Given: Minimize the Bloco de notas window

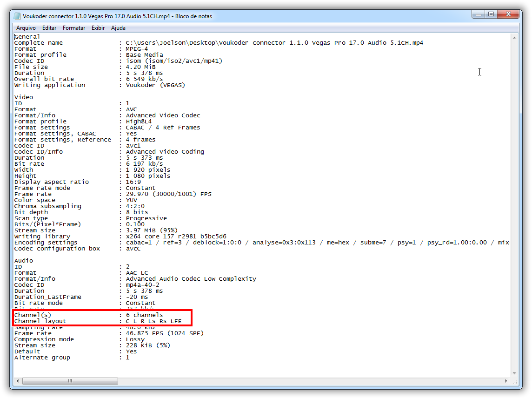Looking at the screenshot, I should 479,15.
